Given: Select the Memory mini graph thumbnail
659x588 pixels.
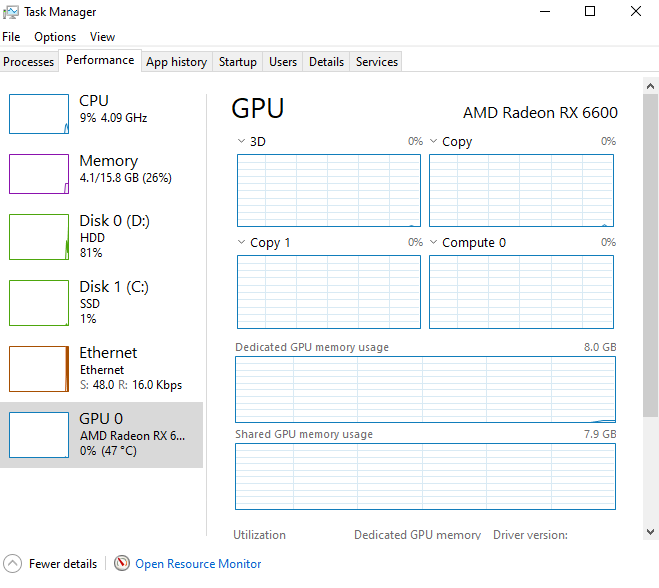Looking at the screenshot, I should 39,174.
